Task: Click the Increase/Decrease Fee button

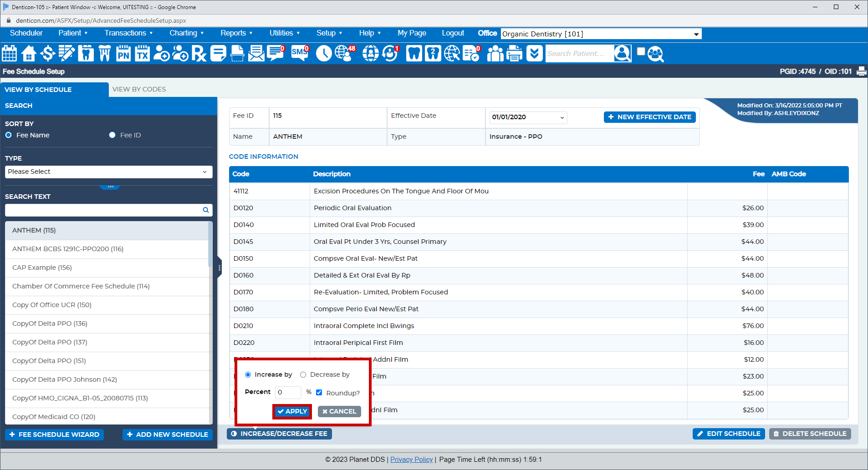Action: (x=279, y=434)
